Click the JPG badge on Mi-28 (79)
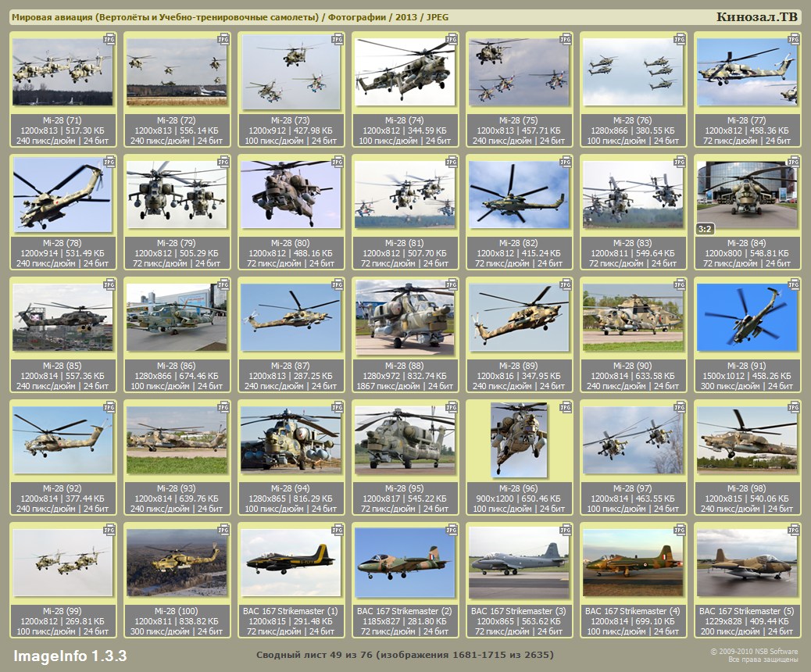Image resolution: width=811 pixels, height=672 pixels. point(223,162)
